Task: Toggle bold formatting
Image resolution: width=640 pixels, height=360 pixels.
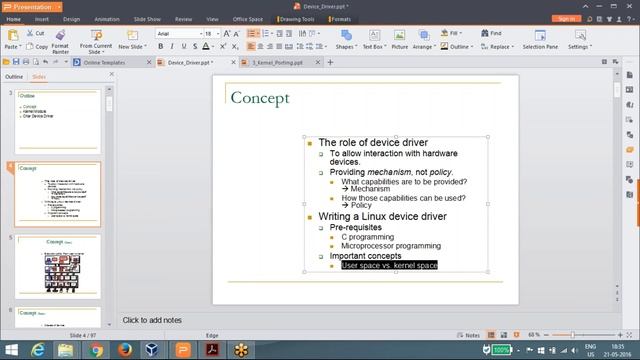Action: pos(160,47)
